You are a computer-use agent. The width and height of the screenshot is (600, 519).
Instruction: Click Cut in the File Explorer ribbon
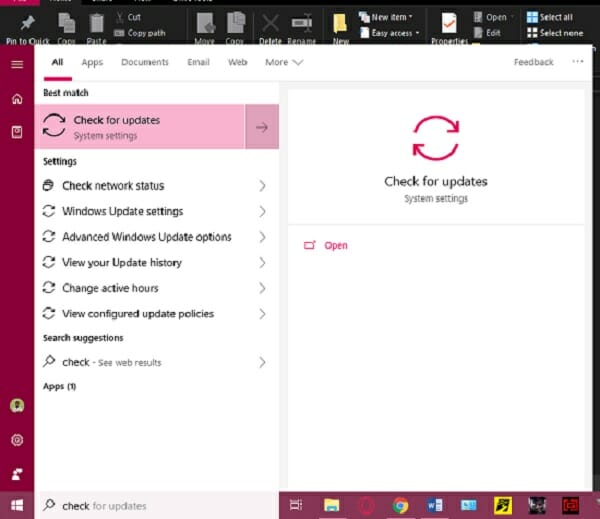tap(129, 17)
